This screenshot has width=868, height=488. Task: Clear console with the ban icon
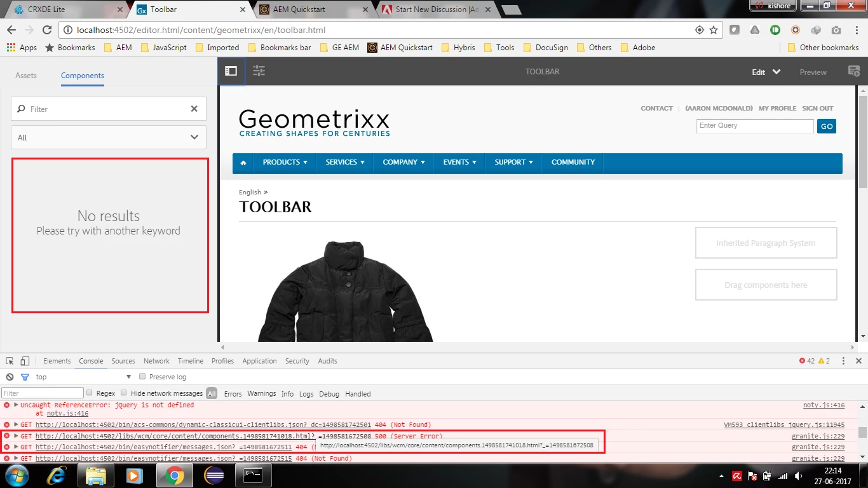[x=10, y=377]
